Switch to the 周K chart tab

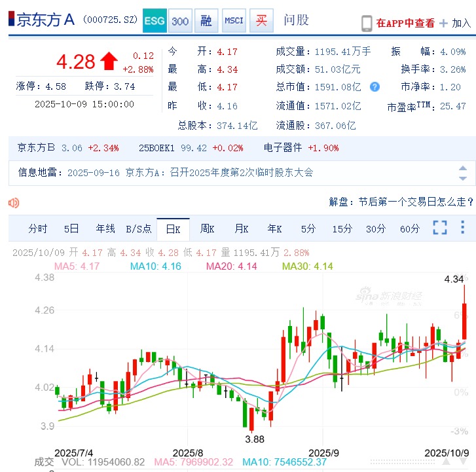207,228
